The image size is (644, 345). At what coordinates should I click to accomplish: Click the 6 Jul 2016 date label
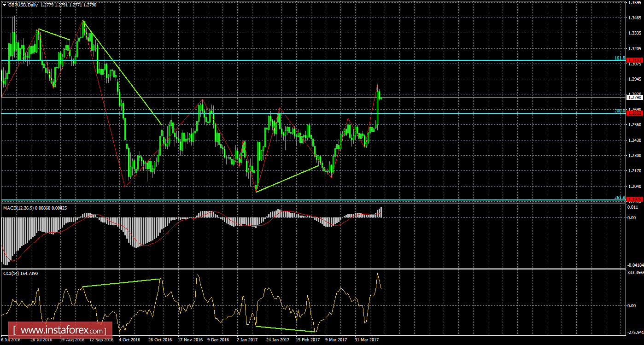tap(12, 339)
